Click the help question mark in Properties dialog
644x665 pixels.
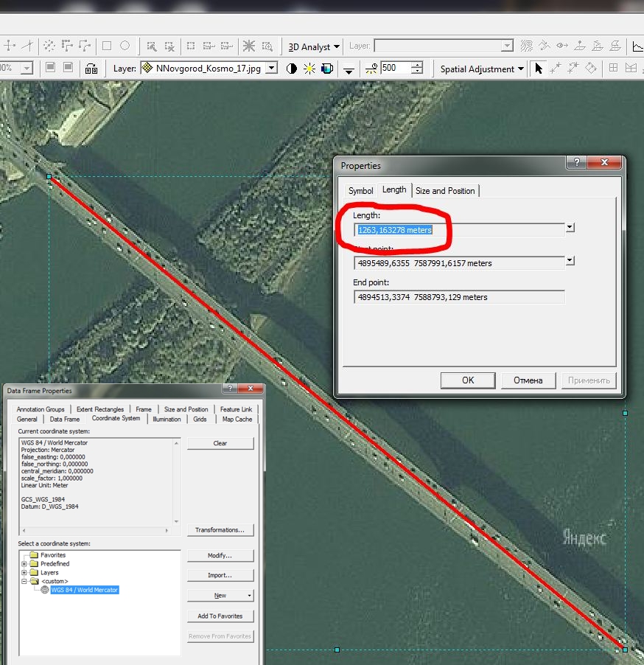point(576,163)
